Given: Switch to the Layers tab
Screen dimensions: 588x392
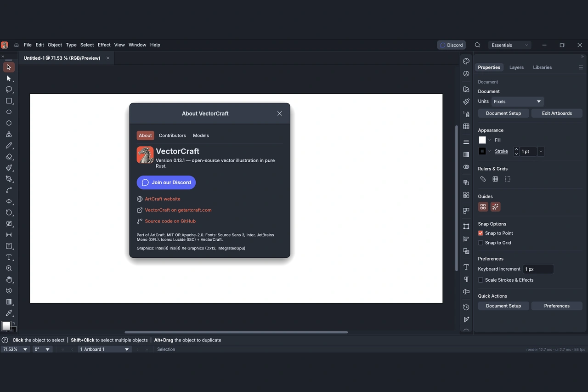Looking at the screenshot, I should [x=516, y=68].
